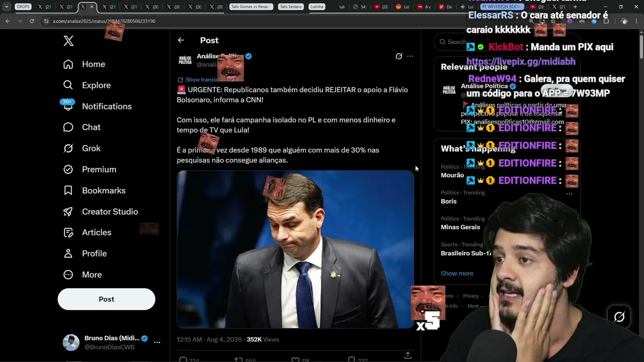Open the Mourão trending topic

452,175
